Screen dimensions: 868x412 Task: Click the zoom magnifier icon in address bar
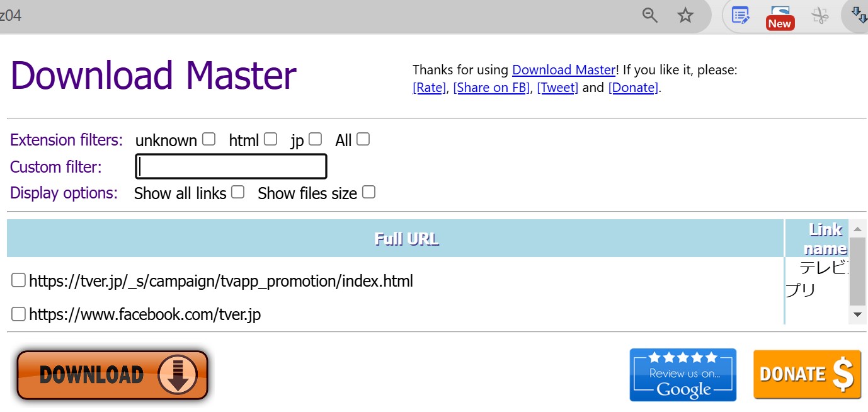[650, 15]
